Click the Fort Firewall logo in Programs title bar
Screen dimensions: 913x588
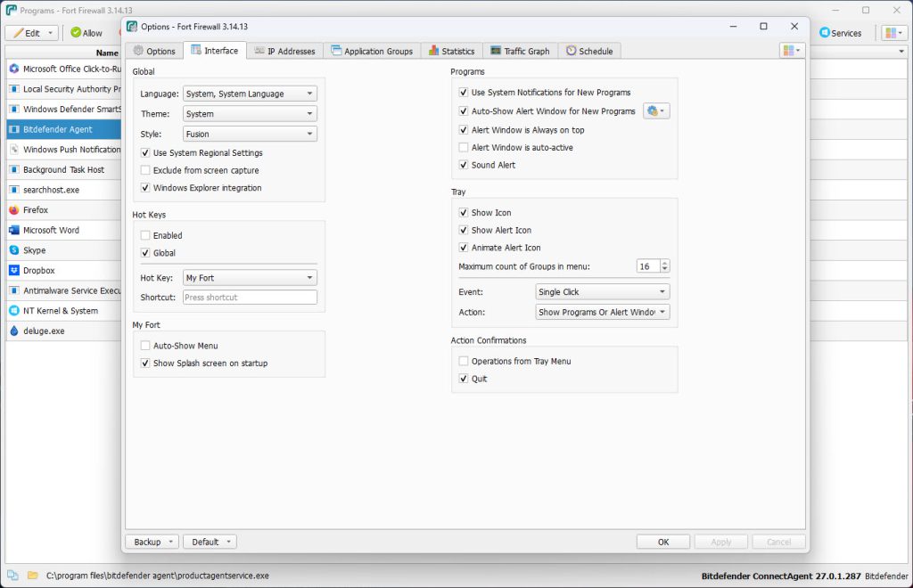click(11, 10)
